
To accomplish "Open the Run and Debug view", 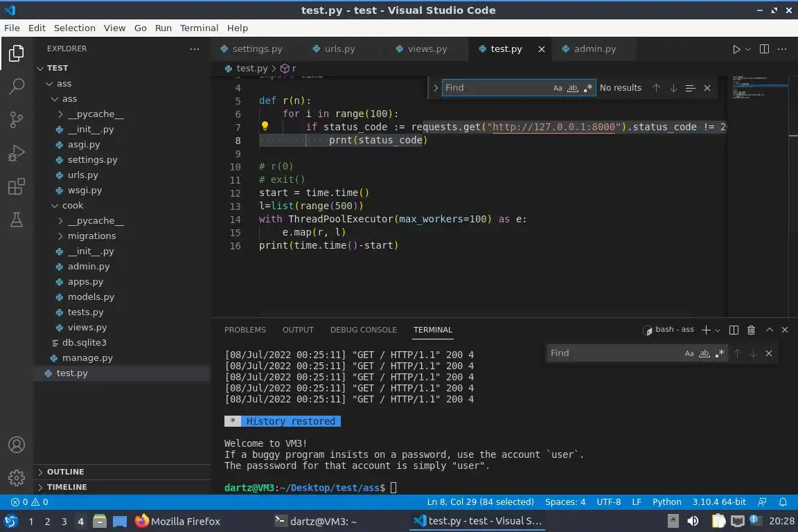I will click(x=17, y=152).
